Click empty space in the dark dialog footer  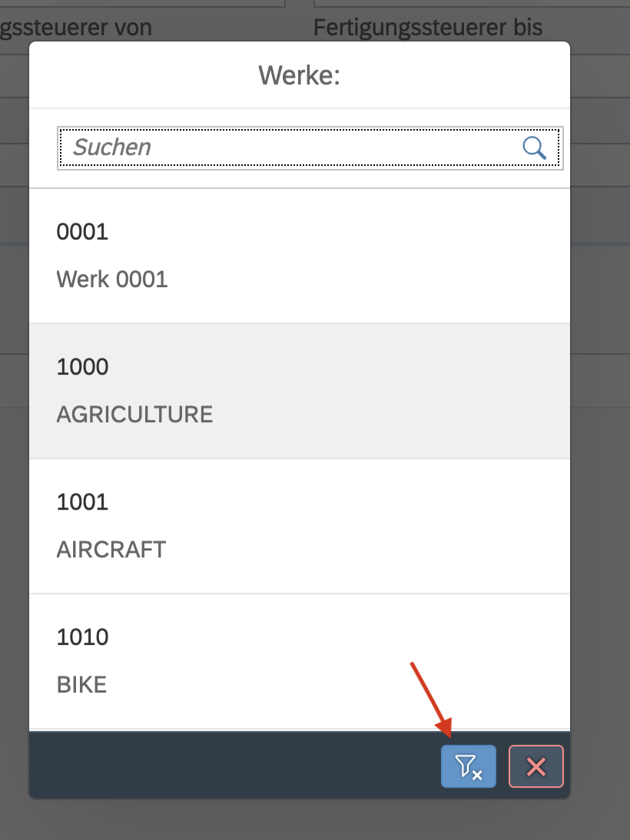click(230, 766)
